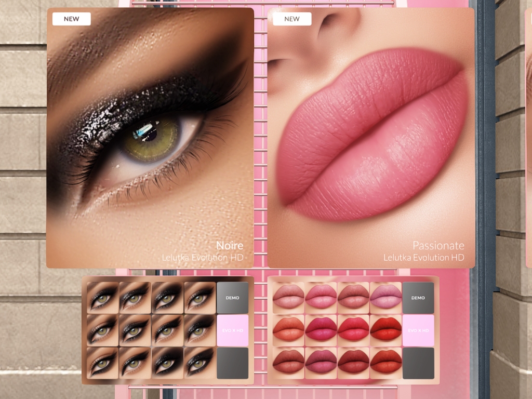Open the large Noire eyeshadow poster
The width and height of the screenshot is (532, 399).
(x=150, y=138)
